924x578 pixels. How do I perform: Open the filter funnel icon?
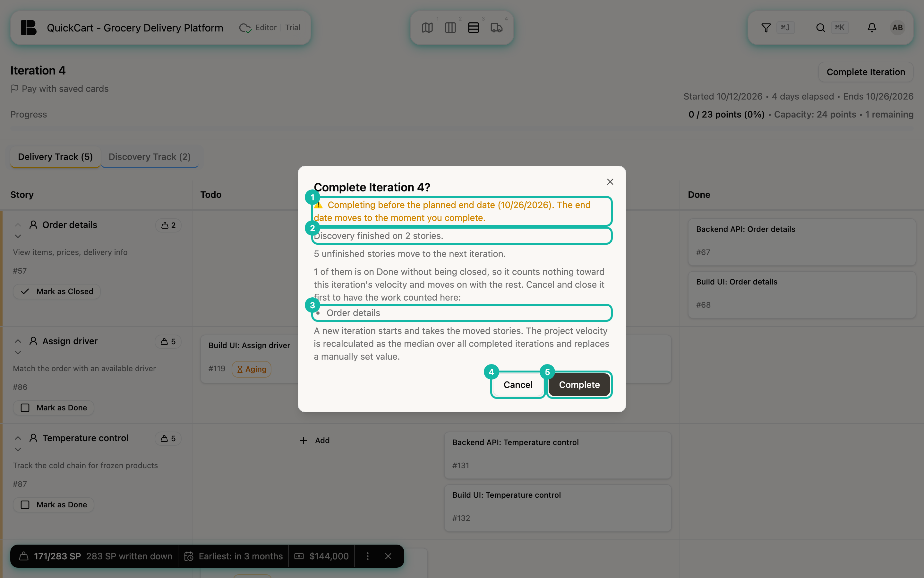point(766,28)
